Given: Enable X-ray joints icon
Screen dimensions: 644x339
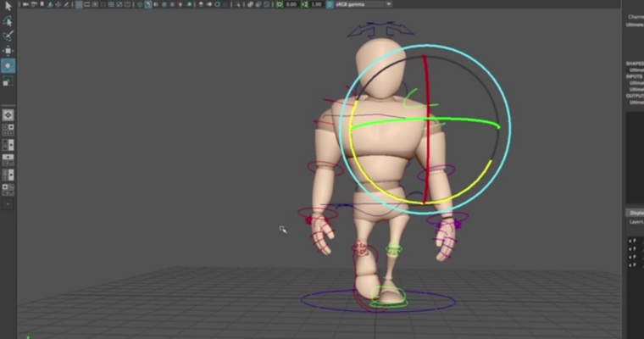Looking at the screenshot, I should (266, 4).
